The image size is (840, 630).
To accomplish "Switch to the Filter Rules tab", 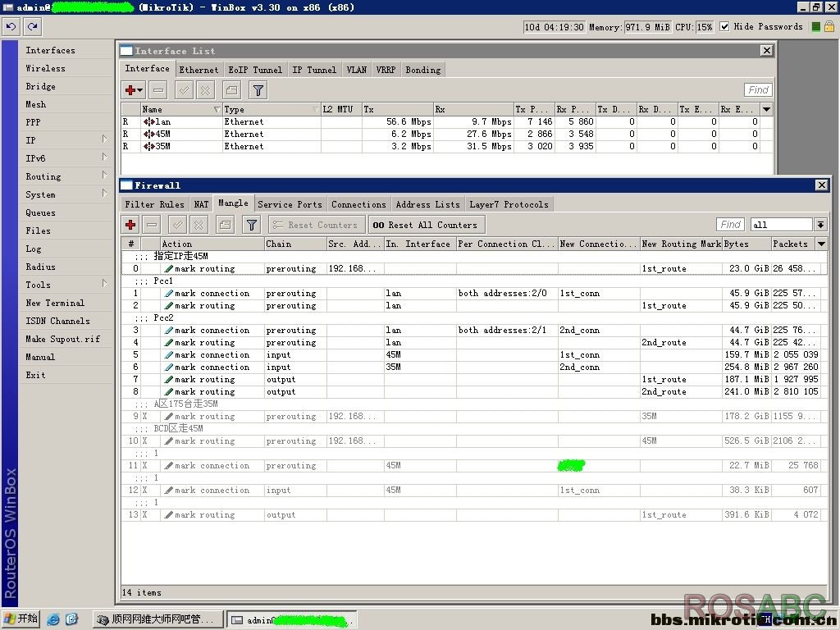I will pyautogui.click(x=154, y=204).
